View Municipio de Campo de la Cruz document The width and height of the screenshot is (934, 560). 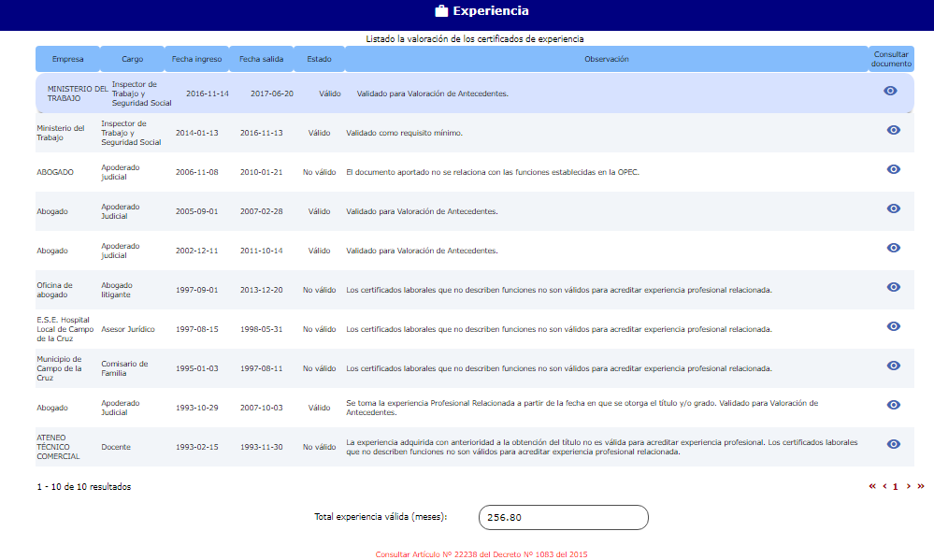point(893,366)
